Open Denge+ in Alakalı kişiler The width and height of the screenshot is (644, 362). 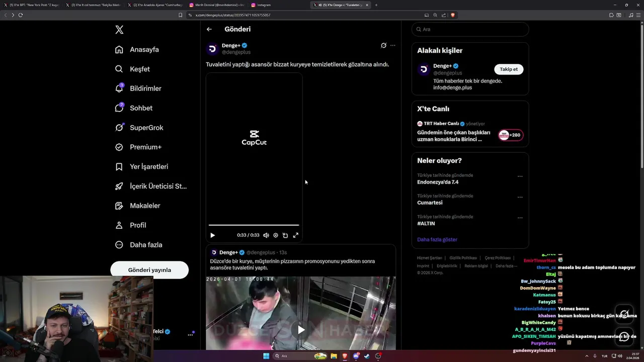click(442, 66)
